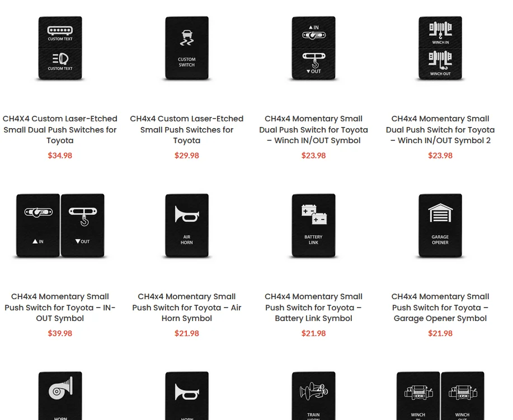This screenshot has height=420, width=513.
Task: Open the Winch IN/OUT dual switch image
Action: pyautogui.click(x=313, y=48)
